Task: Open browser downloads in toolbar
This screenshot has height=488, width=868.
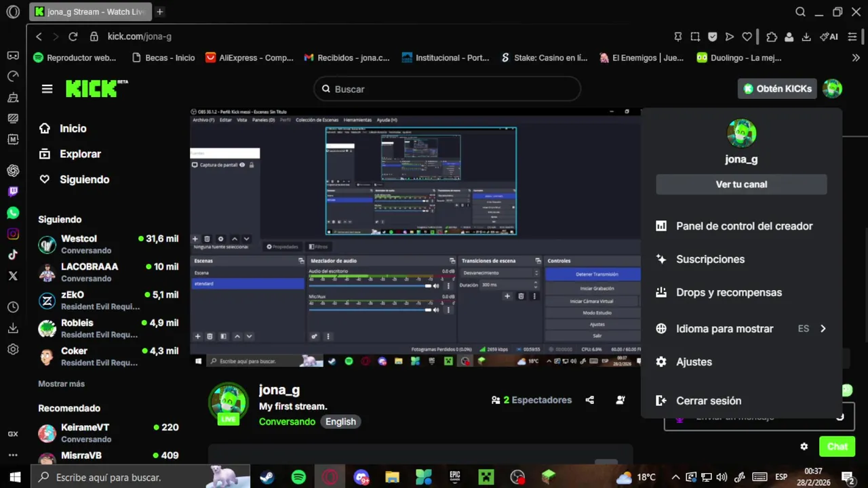Action: tap(806, 37)
